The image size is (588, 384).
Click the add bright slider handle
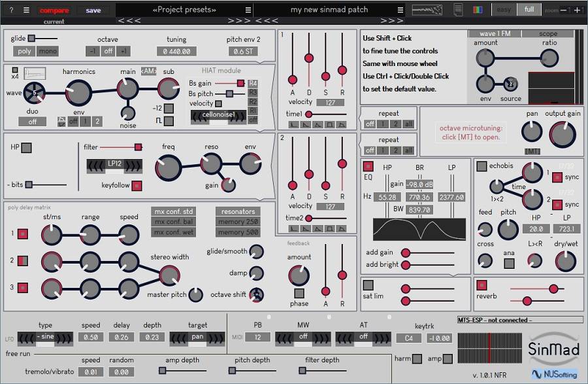pos(405,265)
